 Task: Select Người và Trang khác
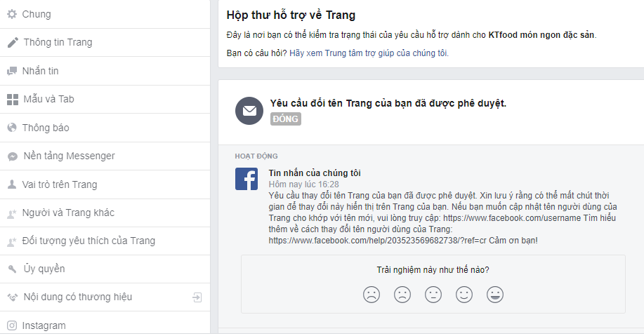click(105, 213)
